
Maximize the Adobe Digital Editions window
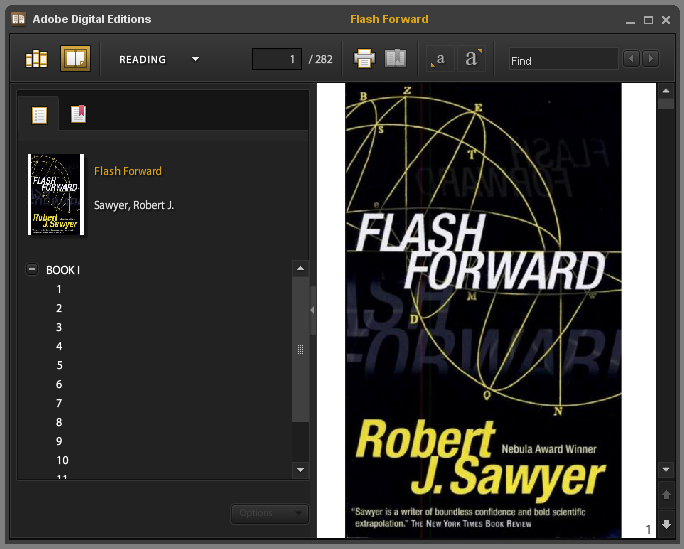[649, 20]
